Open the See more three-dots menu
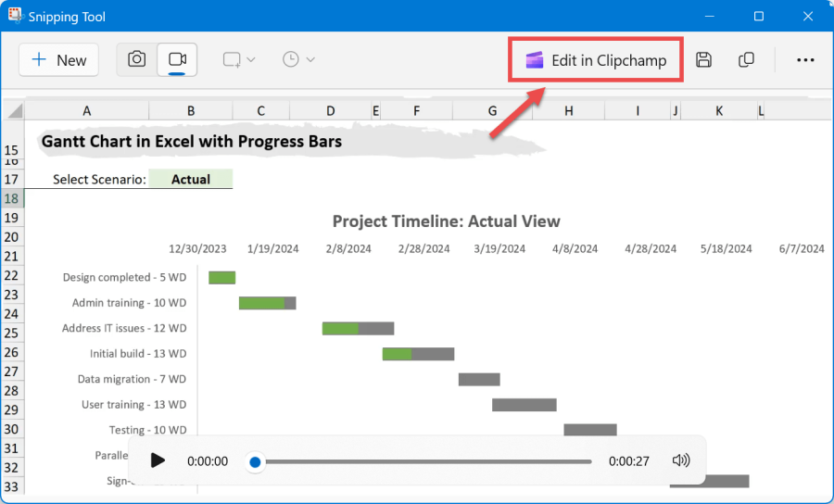 click(805, 60)
